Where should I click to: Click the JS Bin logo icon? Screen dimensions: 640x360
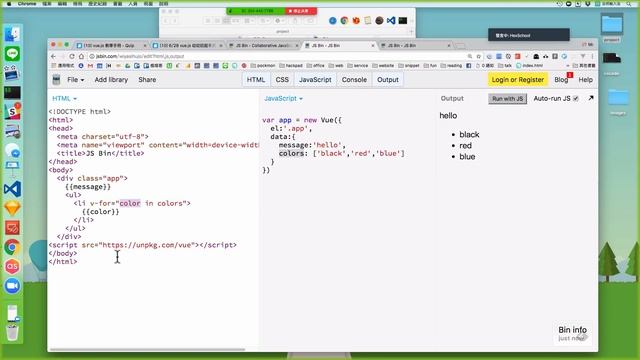(x=56, y=80)
